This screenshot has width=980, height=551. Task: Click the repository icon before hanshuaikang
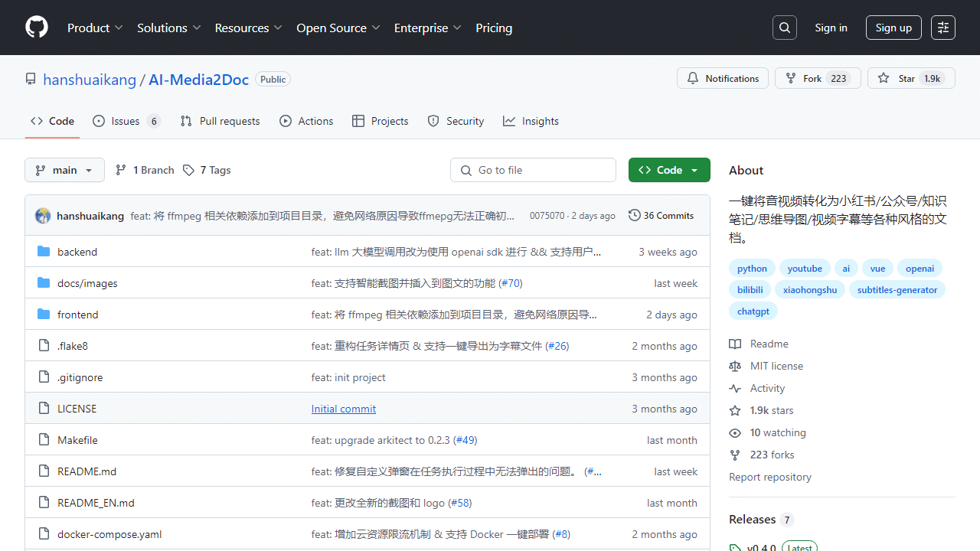[x=31, y=79]
